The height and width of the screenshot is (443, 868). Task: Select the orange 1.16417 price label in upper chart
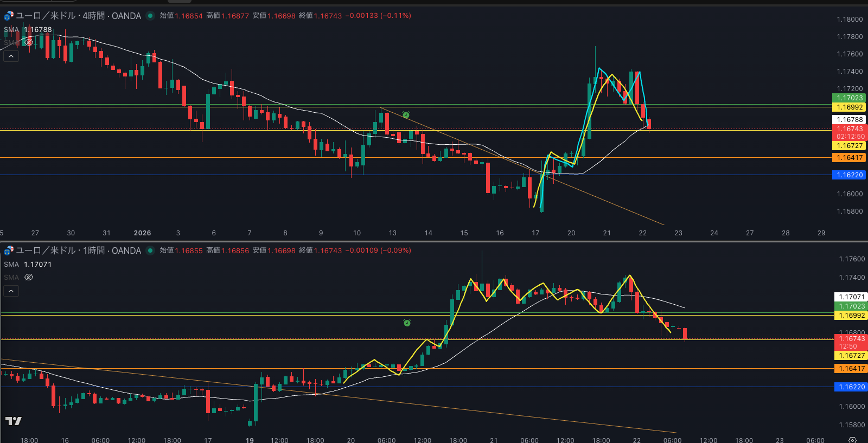click(849, 158)
